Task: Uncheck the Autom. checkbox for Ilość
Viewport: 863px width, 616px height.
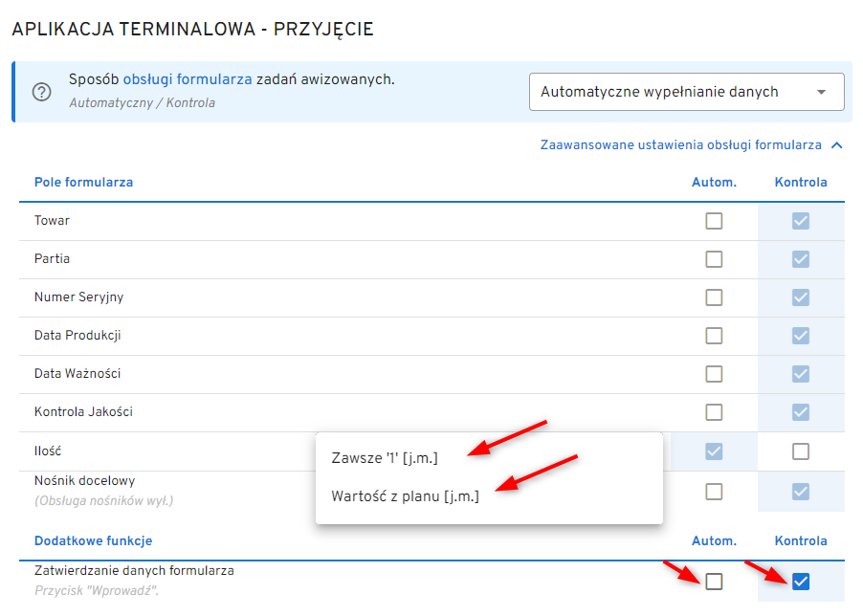Action: (714, 451)
